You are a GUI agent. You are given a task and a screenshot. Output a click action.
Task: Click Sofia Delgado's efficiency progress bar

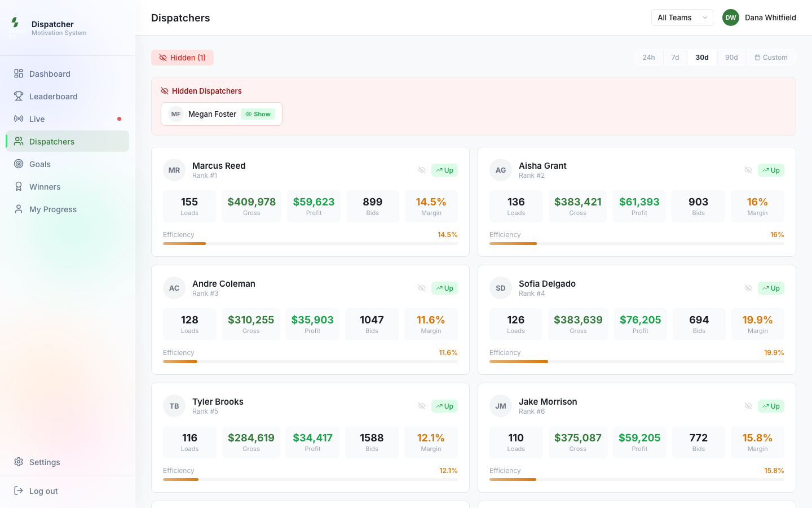[637, 361]
